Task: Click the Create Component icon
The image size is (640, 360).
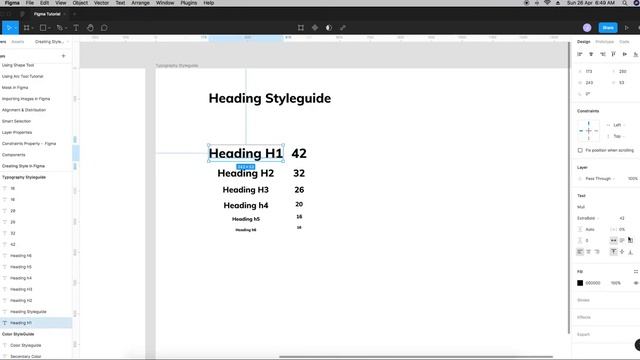Action: 315,28
